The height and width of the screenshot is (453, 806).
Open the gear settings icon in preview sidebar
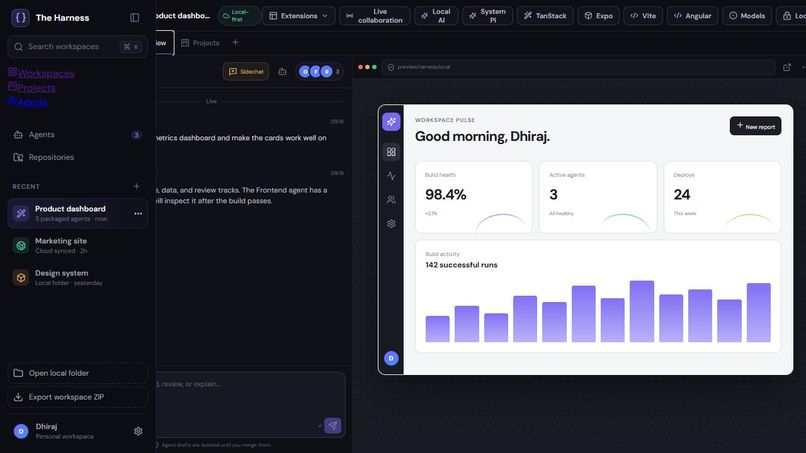pos(391,224)
